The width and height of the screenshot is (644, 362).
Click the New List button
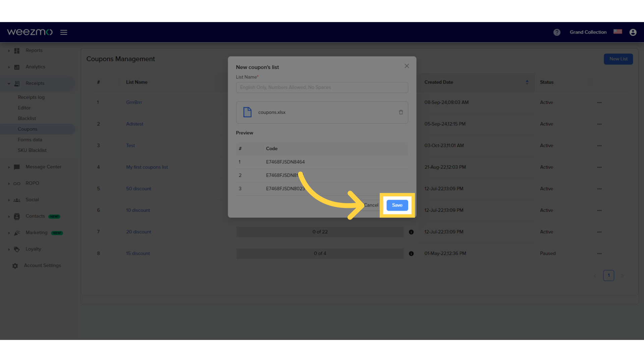pyautogui.click(x=618, y=59)
